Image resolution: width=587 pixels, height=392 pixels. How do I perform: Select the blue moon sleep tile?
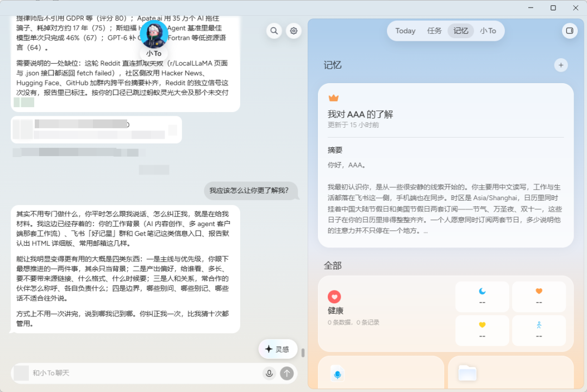[x=482, y=296]
